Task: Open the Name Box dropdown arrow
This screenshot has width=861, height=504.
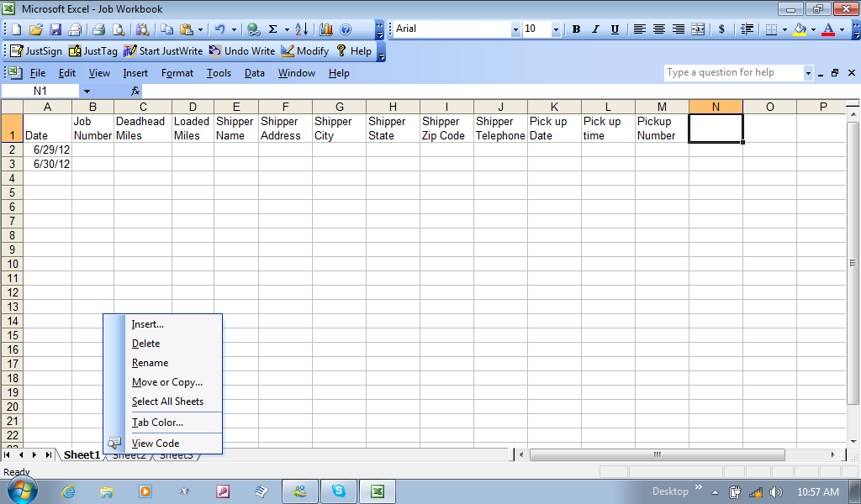Action: [87, 91]
